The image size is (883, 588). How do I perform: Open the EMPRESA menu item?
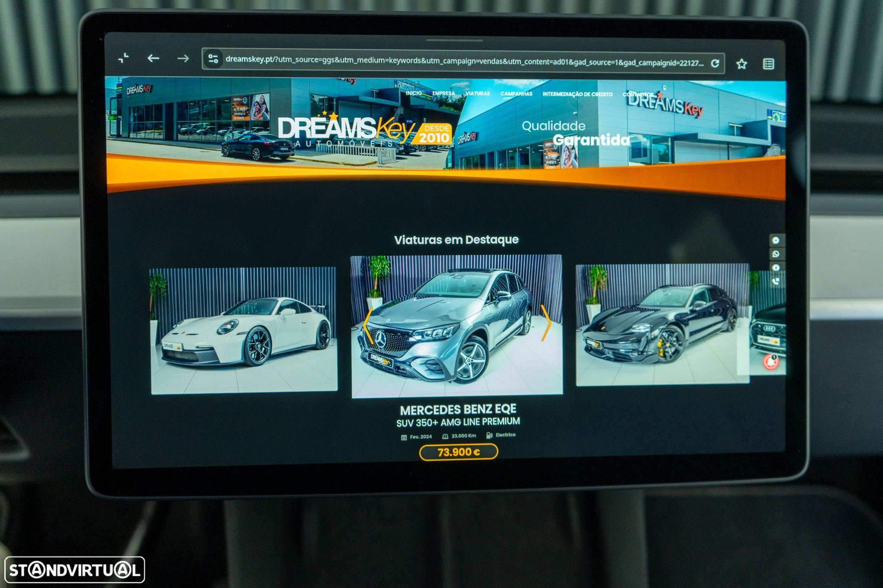coord(443,93)
